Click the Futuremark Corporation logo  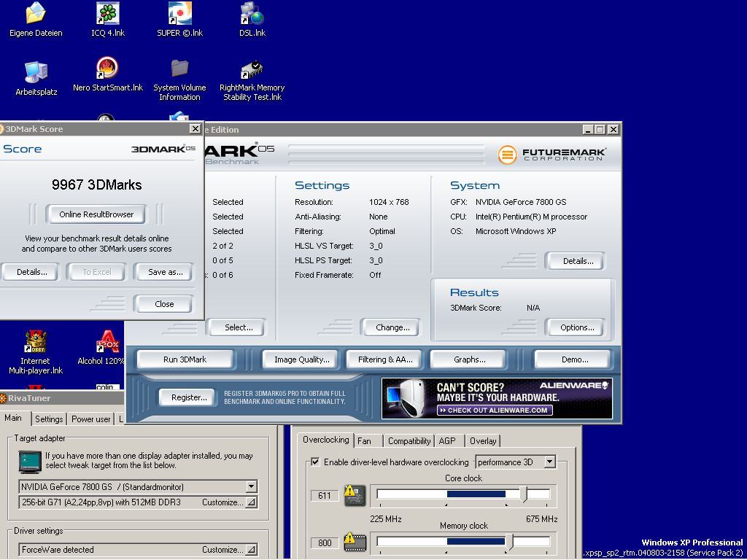[x=551, y=155]
